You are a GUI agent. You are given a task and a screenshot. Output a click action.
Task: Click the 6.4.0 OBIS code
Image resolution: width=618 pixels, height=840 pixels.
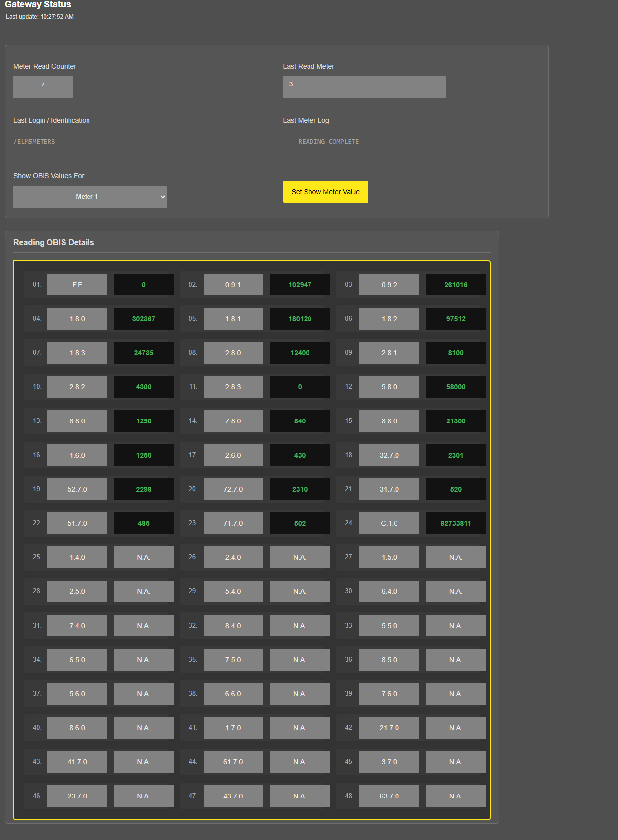click(389, 591)
